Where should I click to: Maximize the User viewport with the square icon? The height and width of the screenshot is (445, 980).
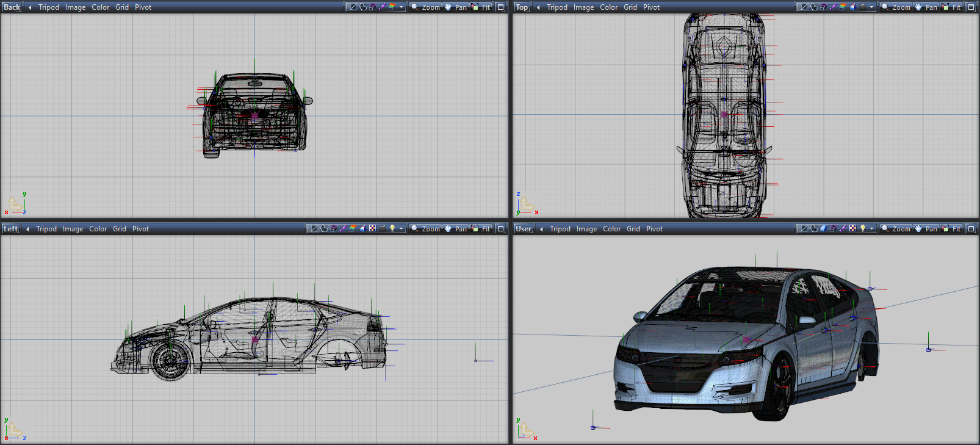(x=971, y=228)
